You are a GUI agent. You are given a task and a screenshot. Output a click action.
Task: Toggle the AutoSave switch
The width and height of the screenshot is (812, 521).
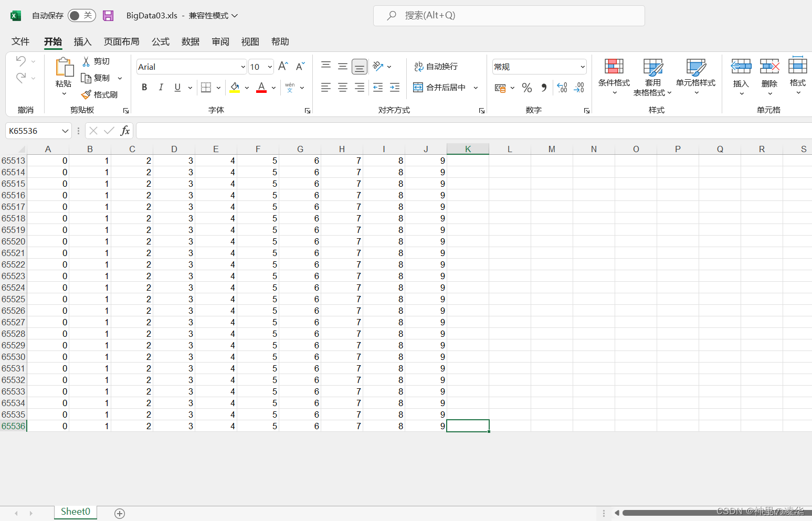click(x=81, y=16)
